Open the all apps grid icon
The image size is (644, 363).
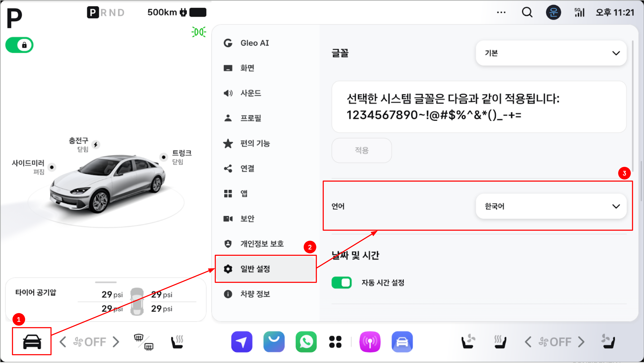click(x=335, y=341)
